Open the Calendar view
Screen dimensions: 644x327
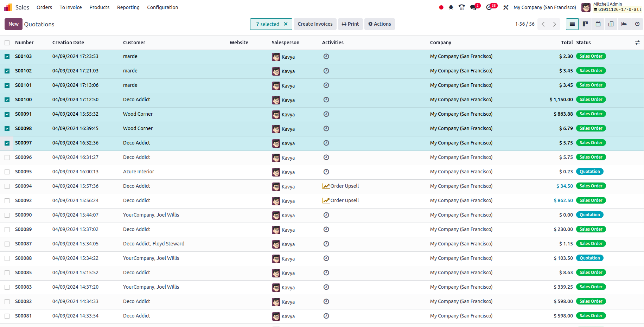point(598,24)
